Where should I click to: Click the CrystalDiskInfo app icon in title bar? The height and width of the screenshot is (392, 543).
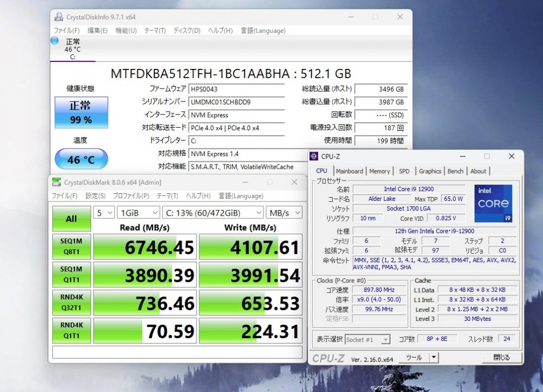59,17
